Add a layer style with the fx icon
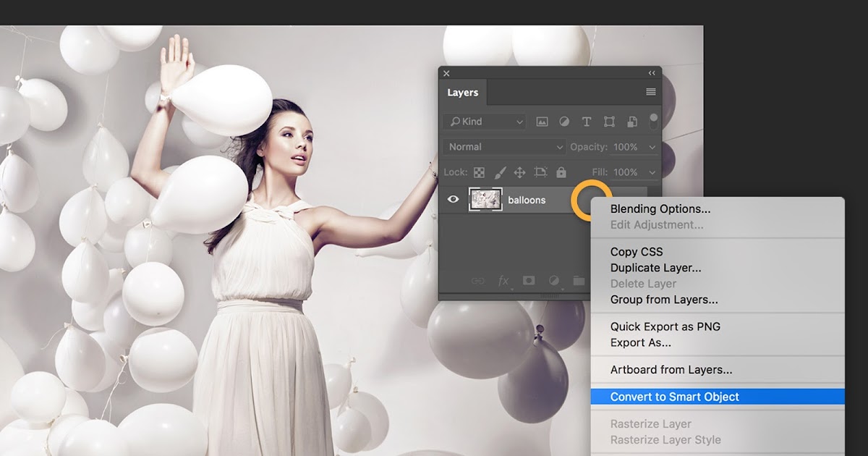 (504, 281)
